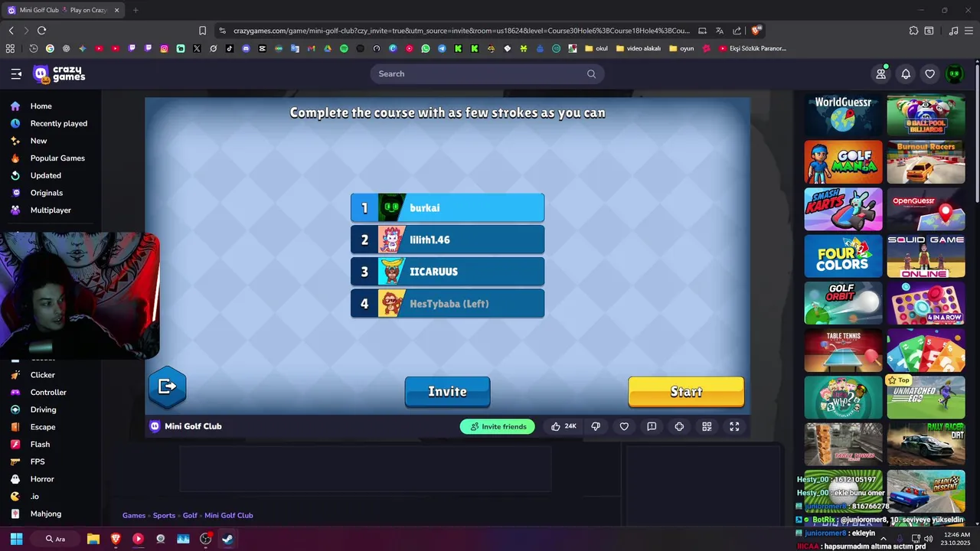Select player row IICARUUS
Screen dimensions: 980x551
[447, 272]
